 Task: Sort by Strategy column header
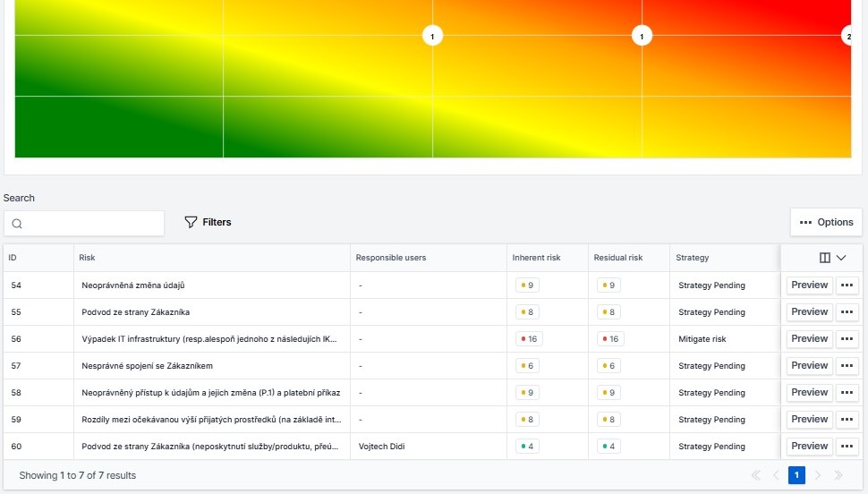[x=692, y=258]
